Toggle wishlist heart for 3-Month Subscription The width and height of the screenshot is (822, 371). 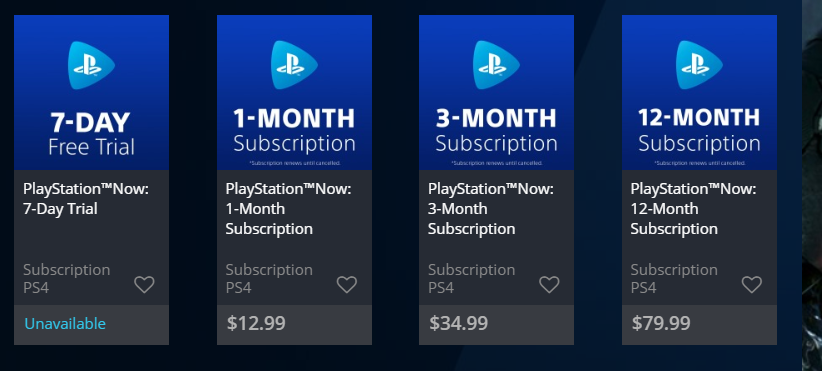(549, 285)
